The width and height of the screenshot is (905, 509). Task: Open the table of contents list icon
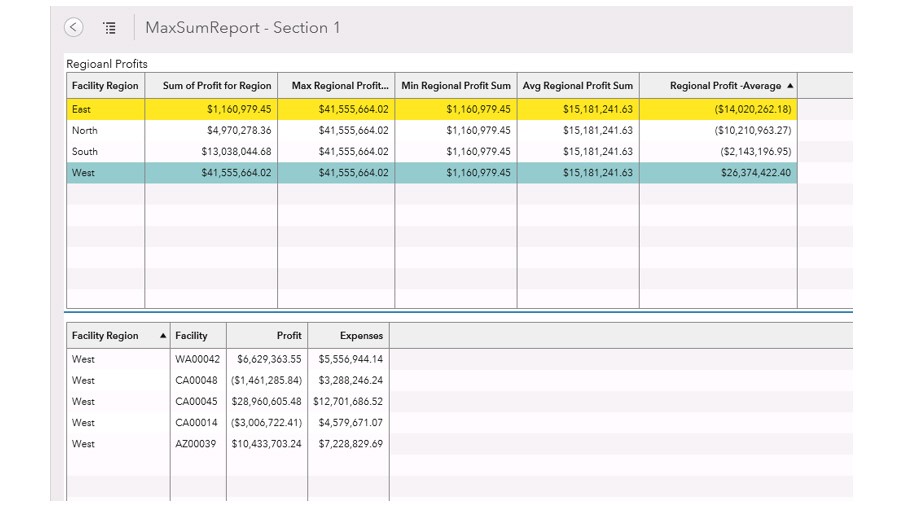click(110, 28)
